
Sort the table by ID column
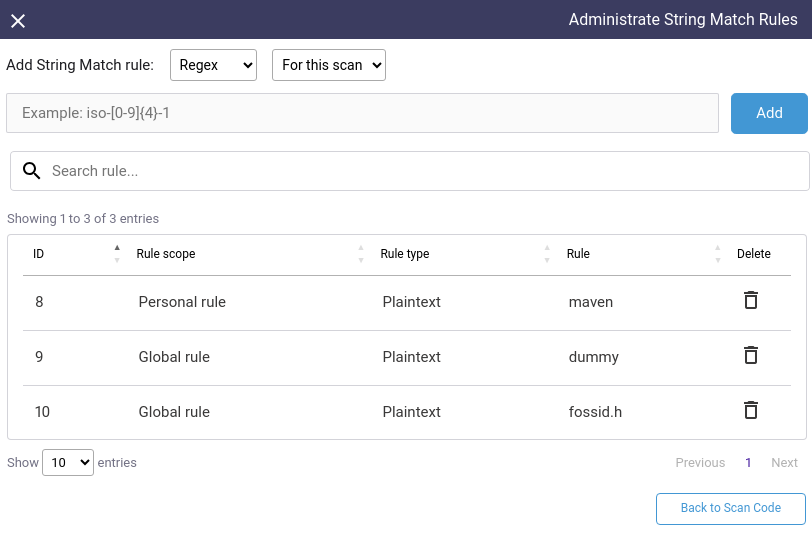point(117,254)
